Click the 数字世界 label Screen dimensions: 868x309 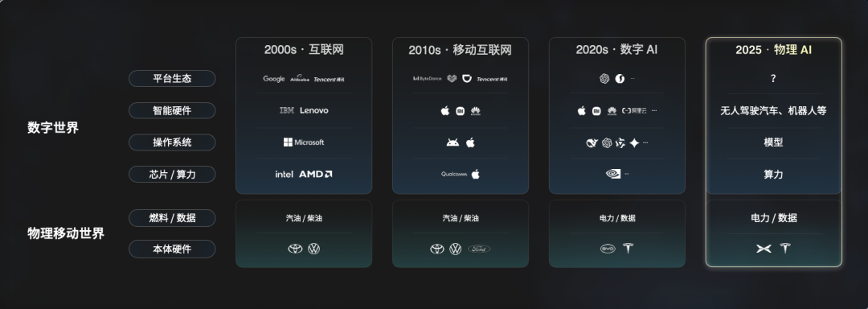(x=53, y=127)
